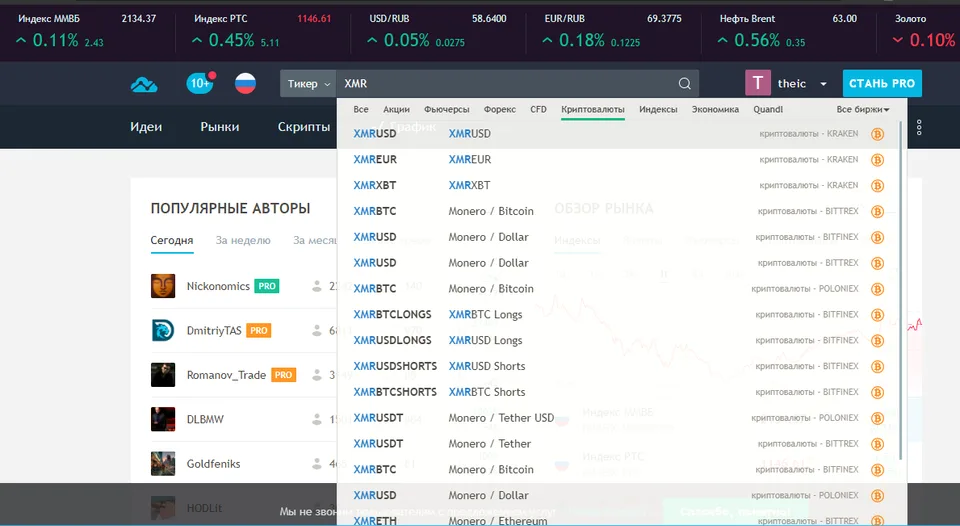Select the Russian flag language icon
This screenshot has width=960, height=526.
tap(246, 83)
